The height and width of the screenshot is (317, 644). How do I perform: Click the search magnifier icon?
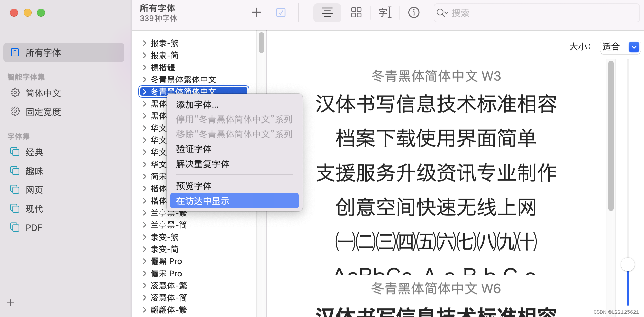tap(442, 13)
